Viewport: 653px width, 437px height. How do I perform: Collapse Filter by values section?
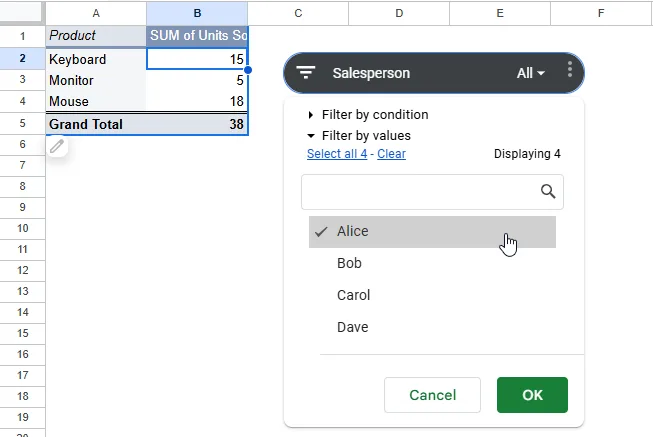coord(359,136)
